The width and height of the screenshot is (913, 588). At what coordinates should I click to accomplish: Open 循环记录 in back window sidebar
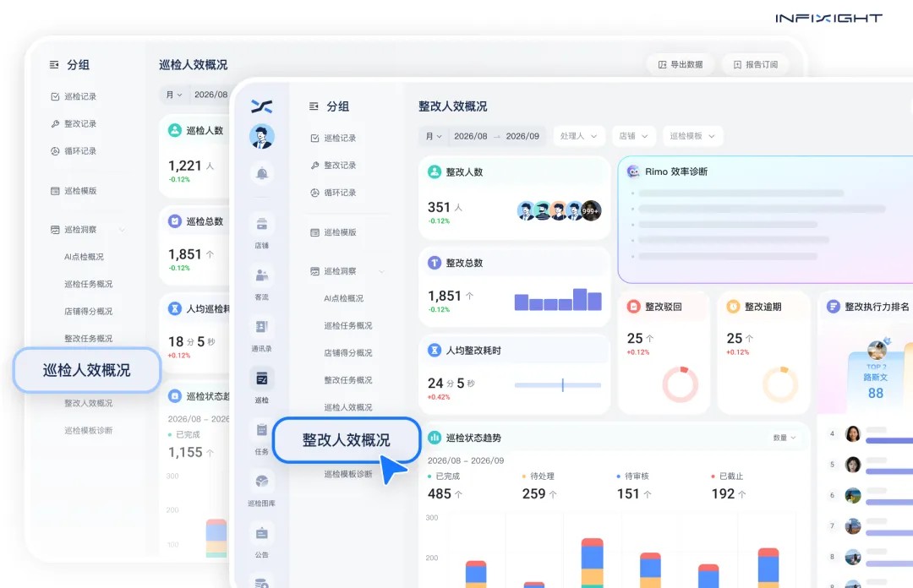(x=74, y=151)
